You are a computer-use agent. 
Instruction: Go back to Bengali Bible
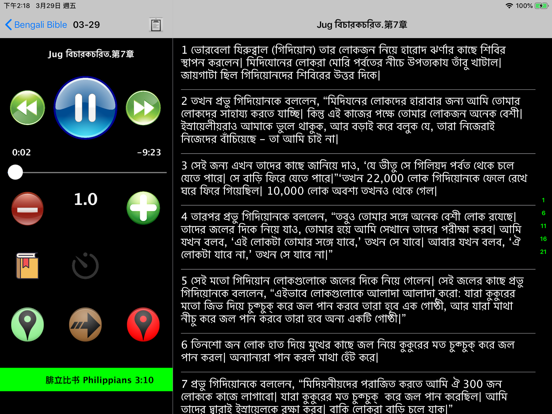(36, 25)
